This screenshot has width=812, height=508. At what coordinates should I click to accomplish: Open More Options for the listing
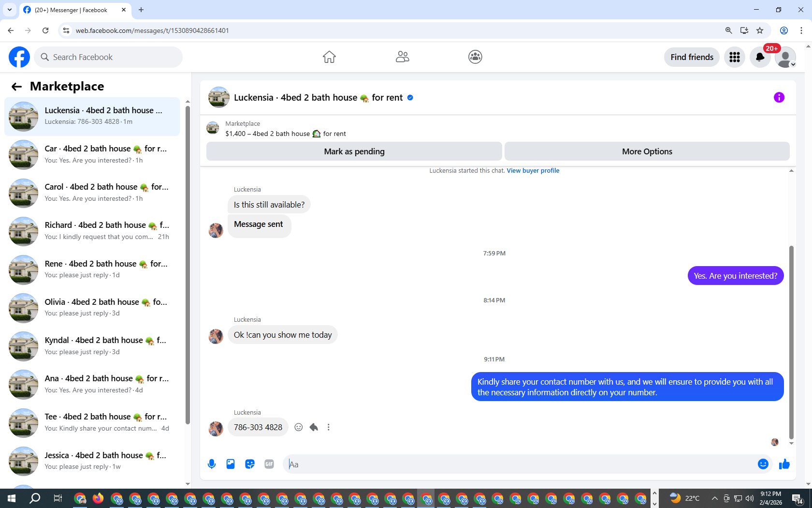(647, 151)
